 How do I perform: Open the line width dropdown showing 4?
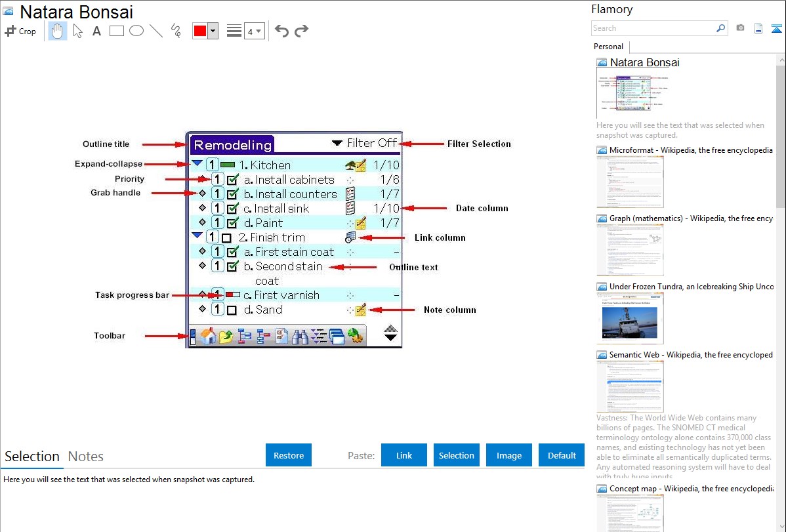click(x=254, y=31)
